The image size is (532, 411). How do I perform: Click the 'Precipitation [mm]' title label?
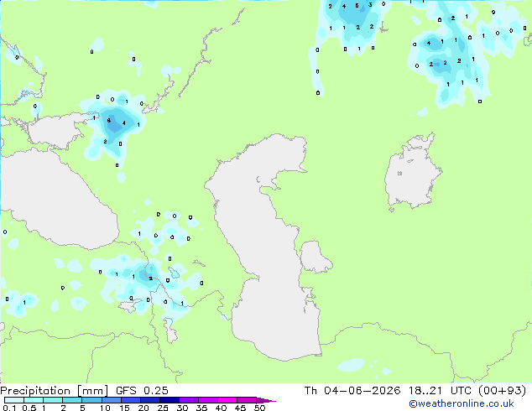(x=55, y=391)
